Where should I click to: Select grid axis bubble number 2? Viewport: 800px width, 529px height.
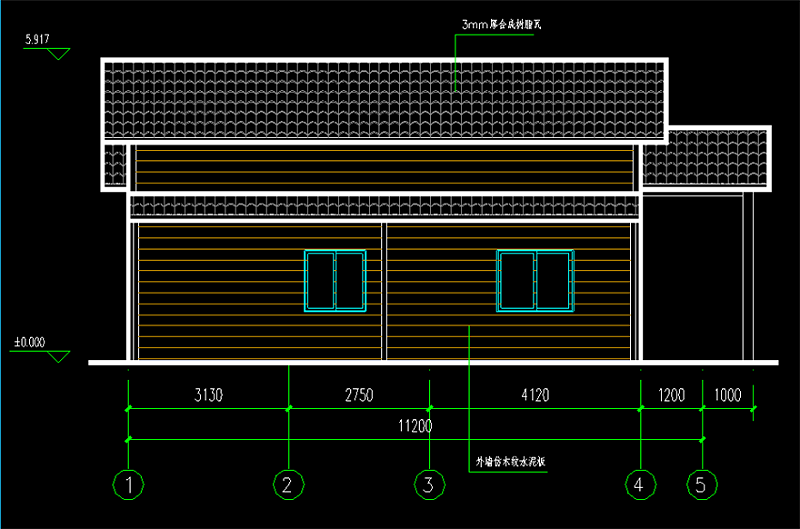tap(288, 486)
